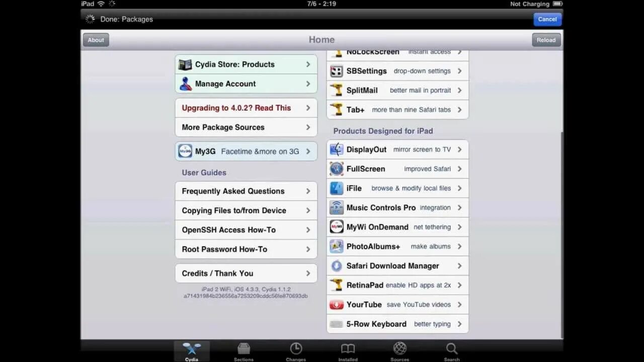Tap the PhotoAlbums+ icon
Viewport: 644px width, 362px height.
point(337,246)
